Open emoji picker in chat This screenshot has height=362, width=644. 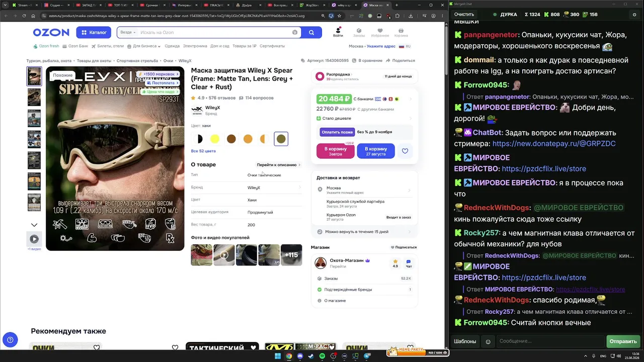click(488, 341)
